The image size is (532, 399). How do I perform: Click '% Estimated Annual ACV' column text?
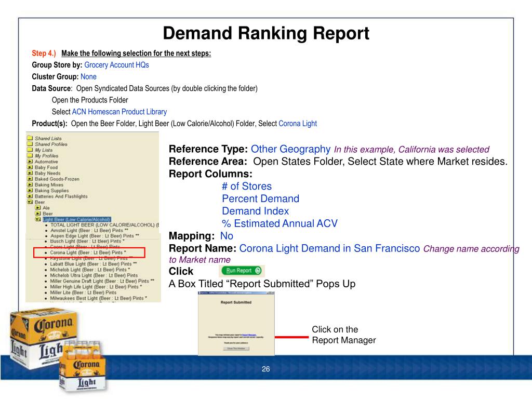(280, 223)
